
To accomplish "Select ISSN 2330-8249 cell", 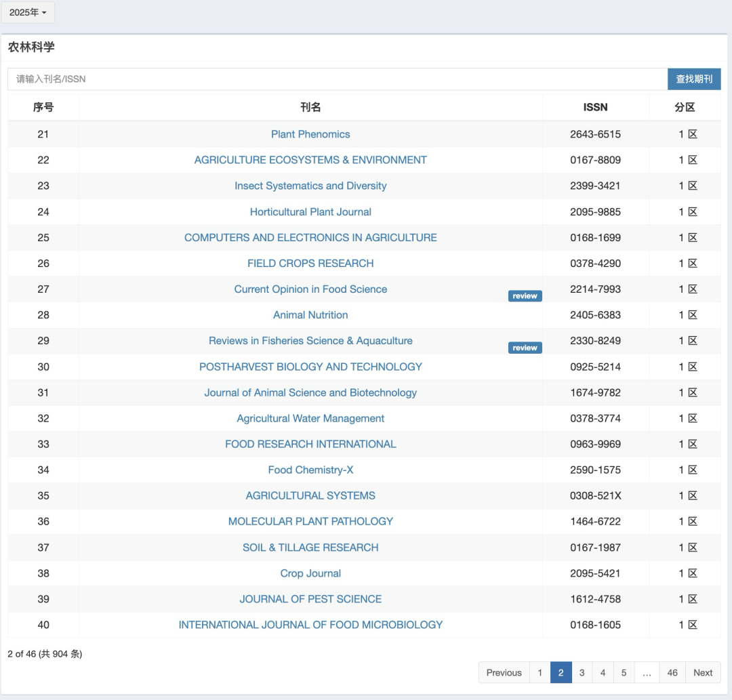I will (x=595, y=341).
